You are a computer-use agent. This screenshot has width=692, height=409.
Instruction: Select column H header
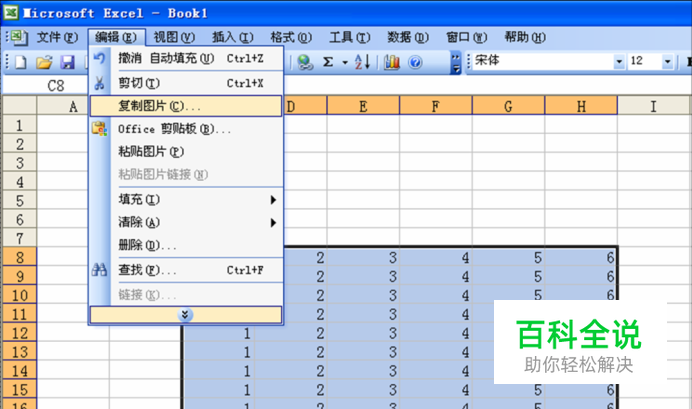point(581,106)
